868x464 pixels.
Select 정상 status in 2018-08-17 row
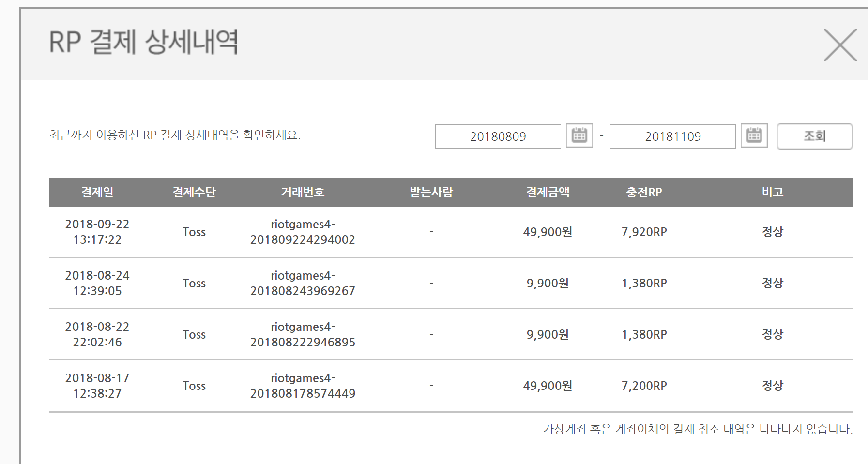coord(773,386)
